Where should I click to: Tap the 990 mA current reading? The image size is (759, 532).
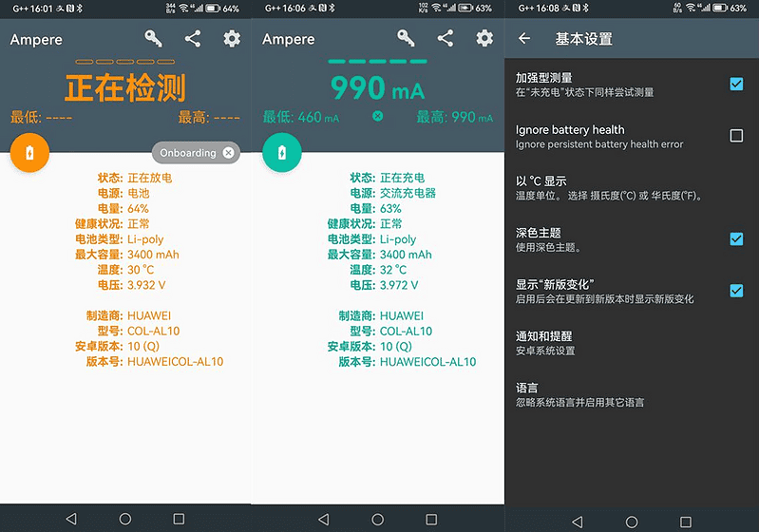point(377,88)
